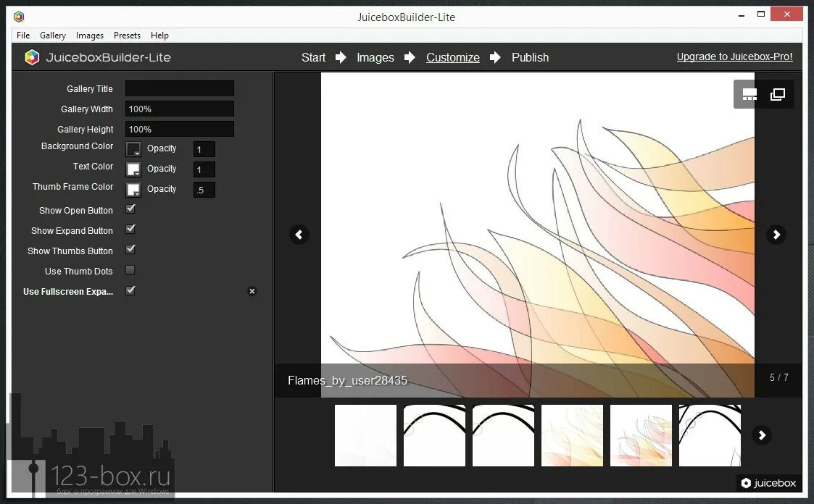The width and height of the screenshot is (814, 504).
Task: Show the next image with right arrow
Action: tap(776, 235)
